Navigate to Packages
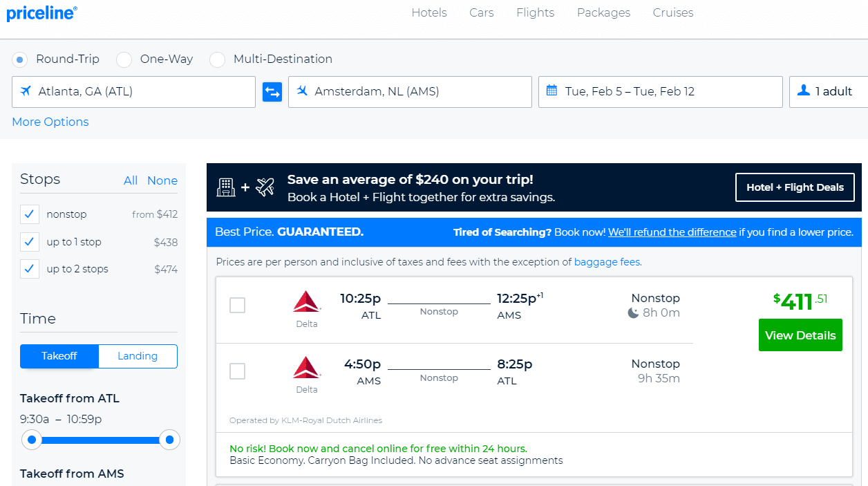This screenshot has width=868, height=486. click(604, 12)
